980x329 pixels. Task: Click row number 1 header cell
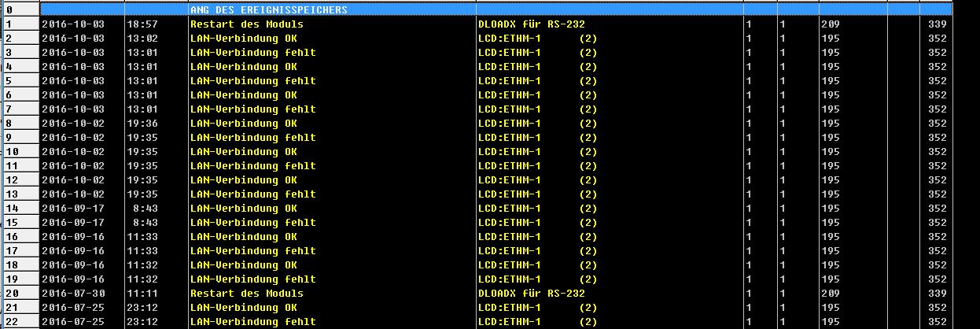(19, 24)
